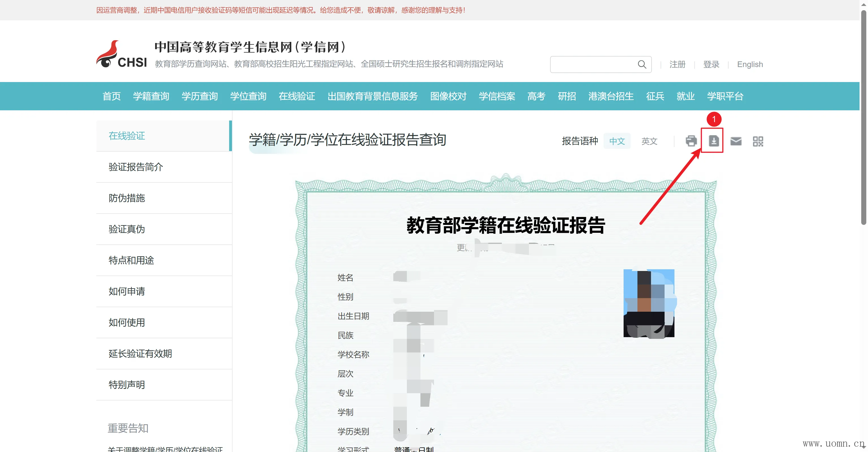Select 防伪措施 in the sidebar

click(x=127, y=198)
